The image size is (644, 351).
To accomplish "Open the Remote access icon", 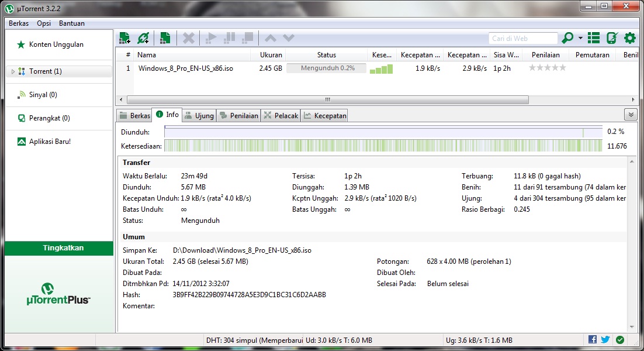I will tap(612, 38).
